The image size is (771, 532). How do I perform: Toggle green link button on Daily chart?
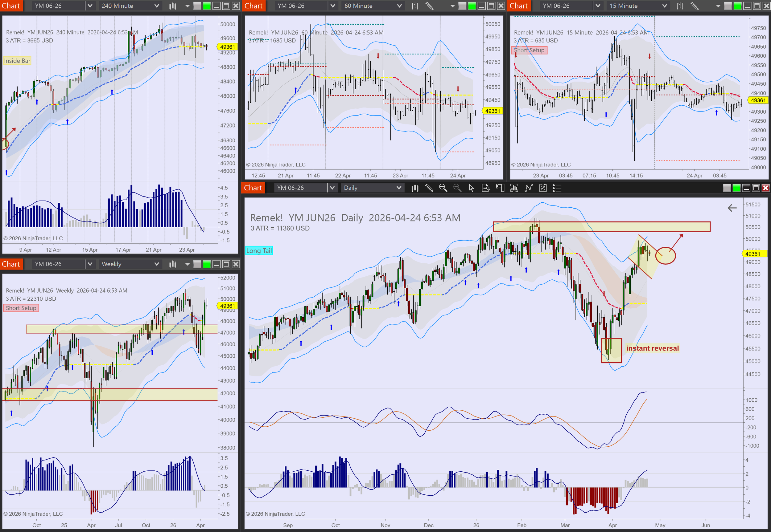(736, 188)
